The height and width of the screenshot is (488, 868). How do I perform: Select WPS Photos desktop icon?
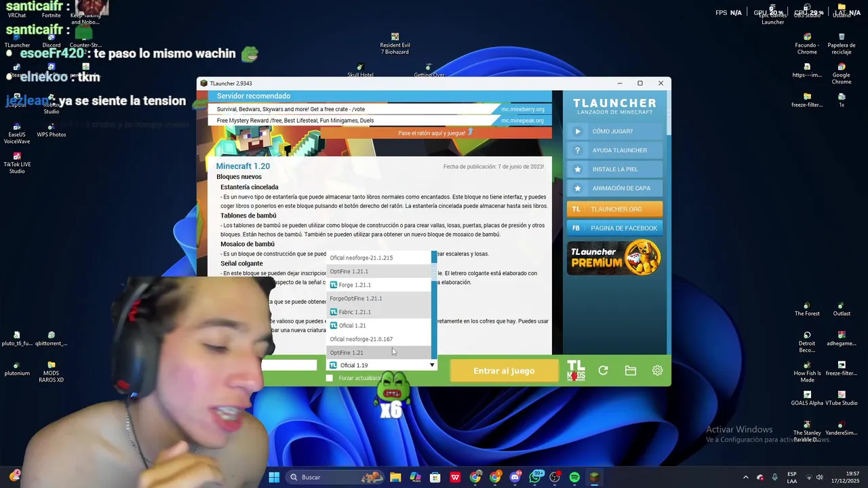pyautogui.click(x=52, y=130)
